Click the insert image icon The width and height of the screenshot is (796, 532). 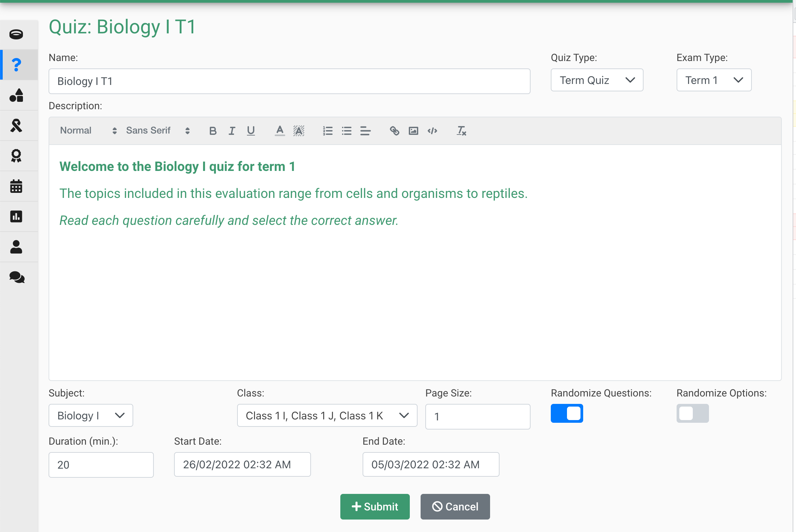point(413,130)
